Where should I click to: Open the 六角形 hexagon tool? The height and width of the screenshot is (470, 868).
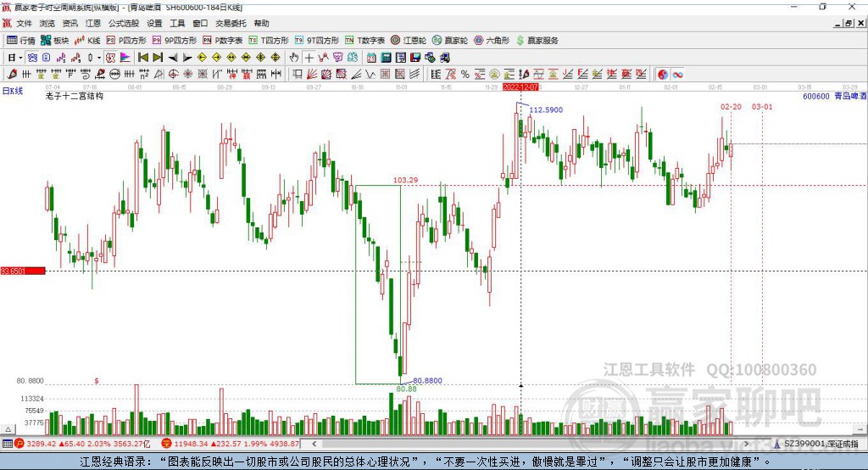coord(492,41)
